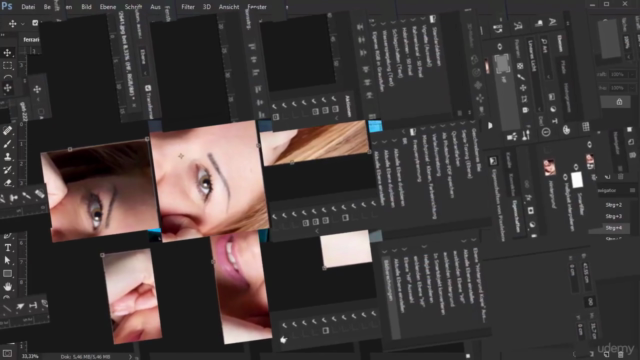Select the Clone Stamp tool
The image size is (640, 360).
[x=7, y=156]
